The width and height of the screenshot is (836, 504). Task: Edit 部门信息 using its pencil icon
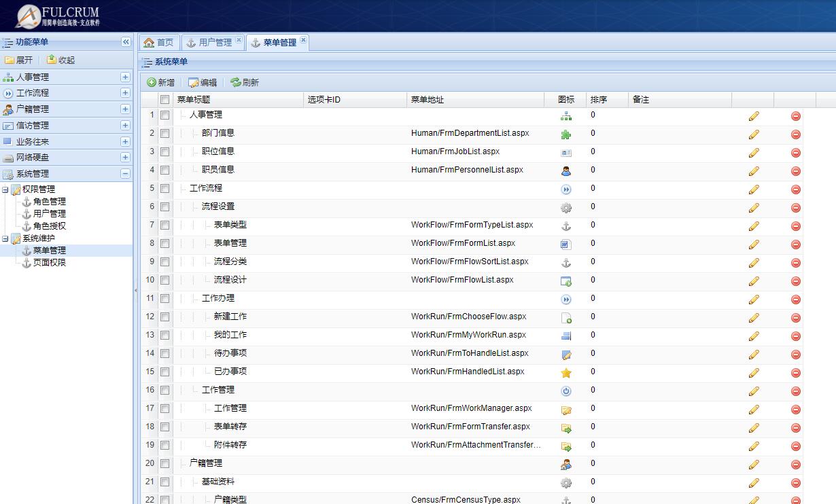[x=754, y=133]
